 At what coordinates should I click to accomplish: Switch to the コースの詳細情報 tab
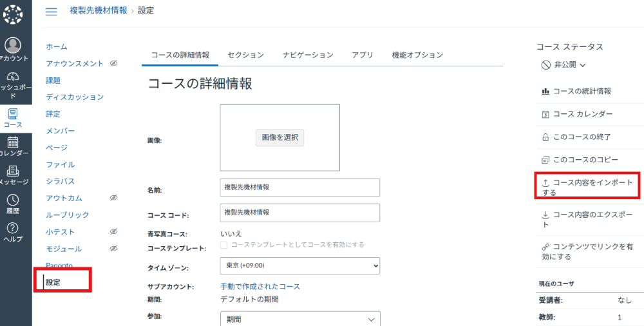[180, 55]
